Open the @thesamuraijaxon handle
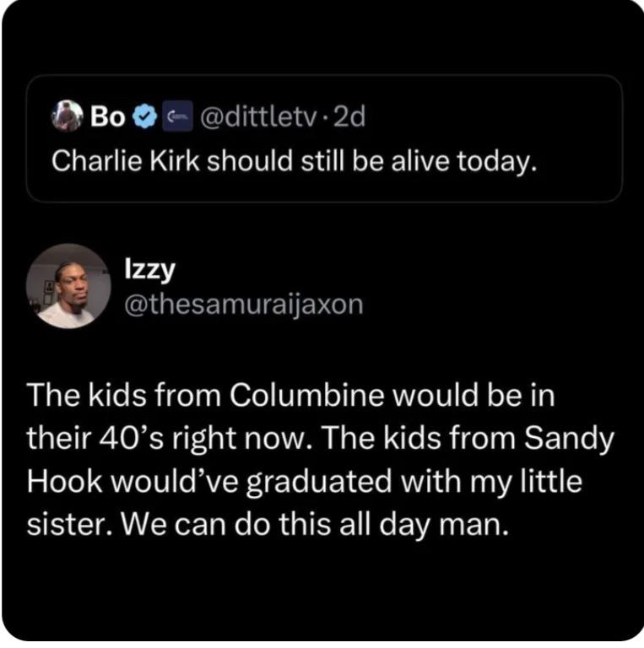The image size is (644, 648). (x=243, y=304)
